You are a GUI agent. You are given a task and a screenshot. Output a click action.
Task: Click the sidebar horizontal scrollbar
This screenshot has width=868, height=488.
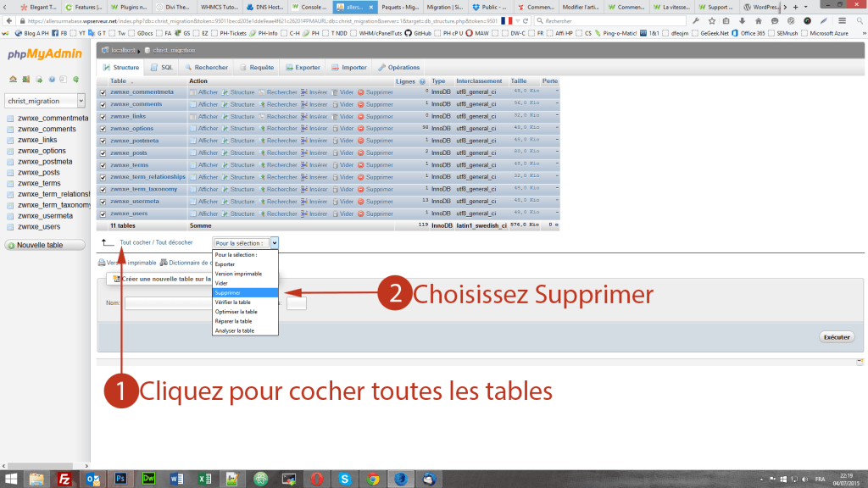tap(45, 466)
